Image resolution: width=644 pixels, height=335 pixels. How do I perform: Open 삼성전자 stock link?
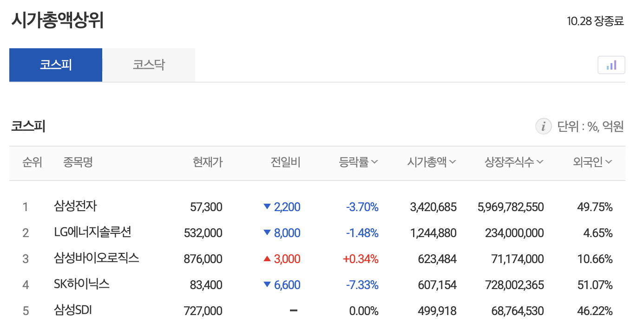[x=75, y=206]
